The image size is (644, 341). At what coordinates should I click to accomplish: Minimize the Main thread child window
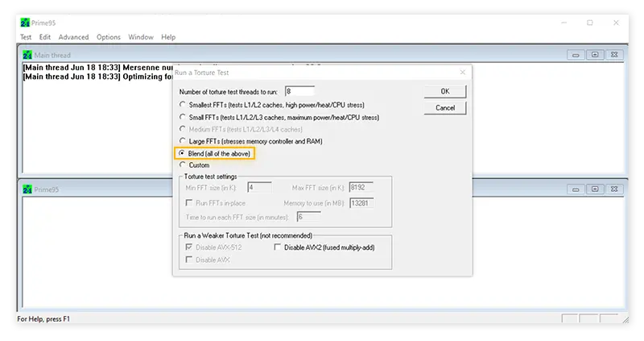576,55
